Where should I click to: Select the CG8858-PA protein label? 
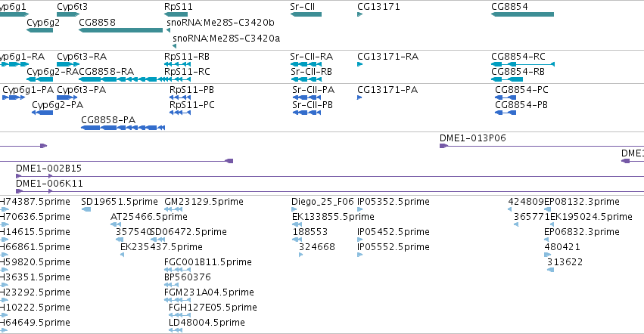tap(108, 120)
